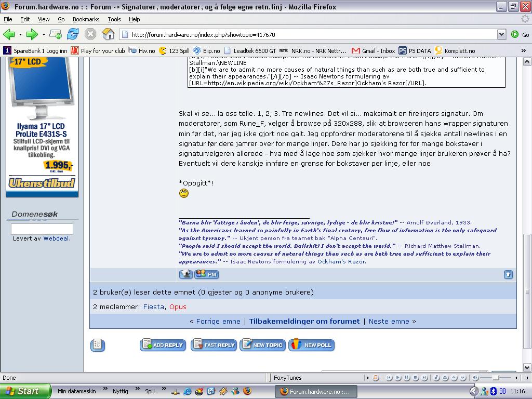
Task: Expand hidden system tray icons
Action: tap(474, 391)
